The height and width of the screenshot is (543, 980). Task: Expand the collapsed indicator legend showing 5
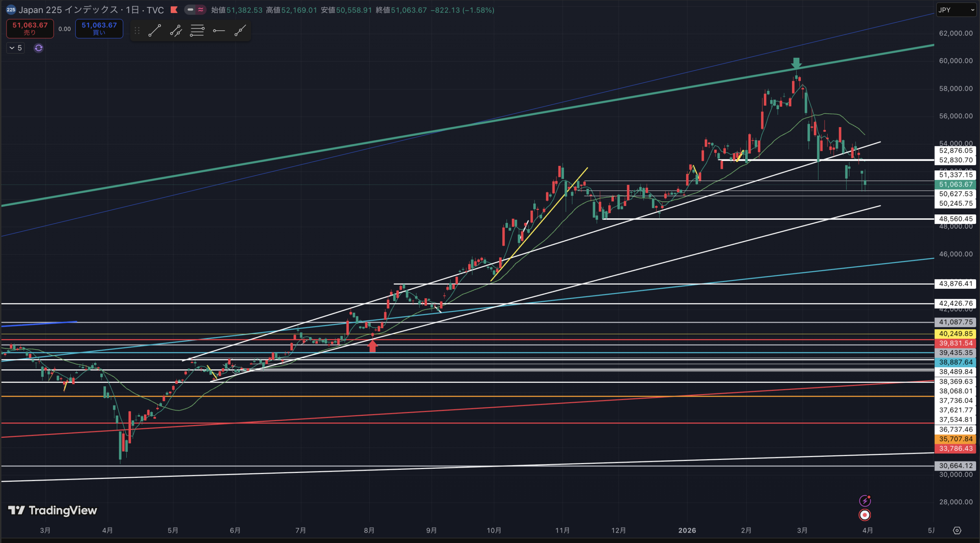coord(15,48)
